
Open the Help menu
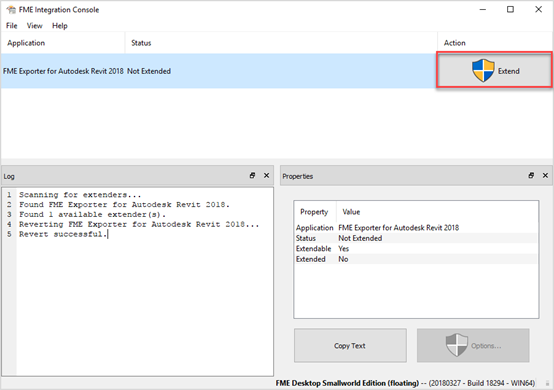tap(60, 26)
